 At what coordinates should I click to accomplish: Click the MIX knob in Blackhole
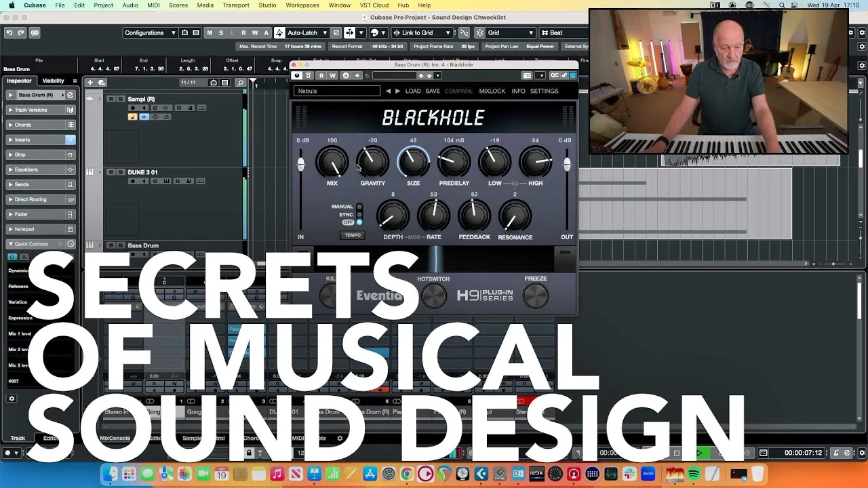332,163
